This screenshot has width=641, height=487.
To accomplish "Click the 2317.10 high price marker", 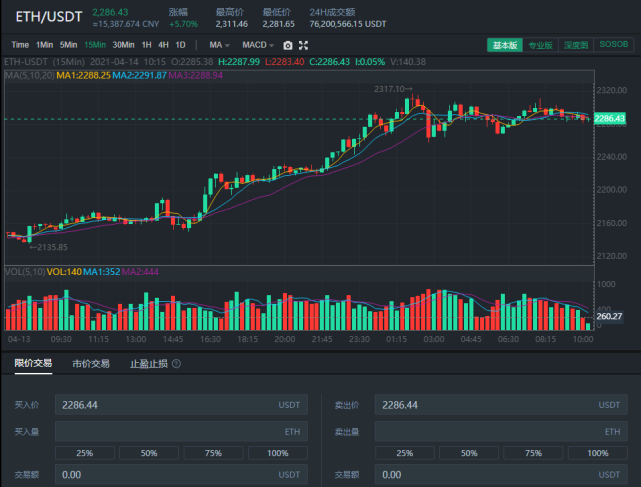I will [393, 89].
